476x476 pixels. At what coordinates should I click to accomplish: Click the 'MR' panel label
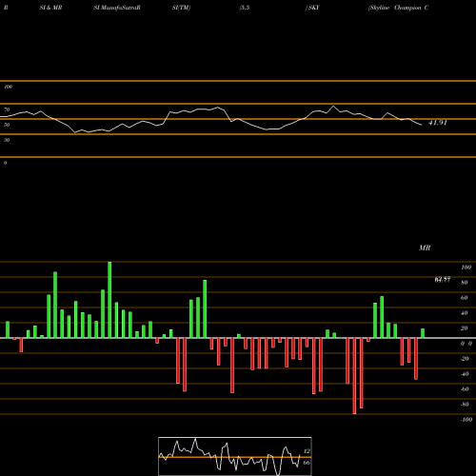pyautogui.click(x=425, y=248)
